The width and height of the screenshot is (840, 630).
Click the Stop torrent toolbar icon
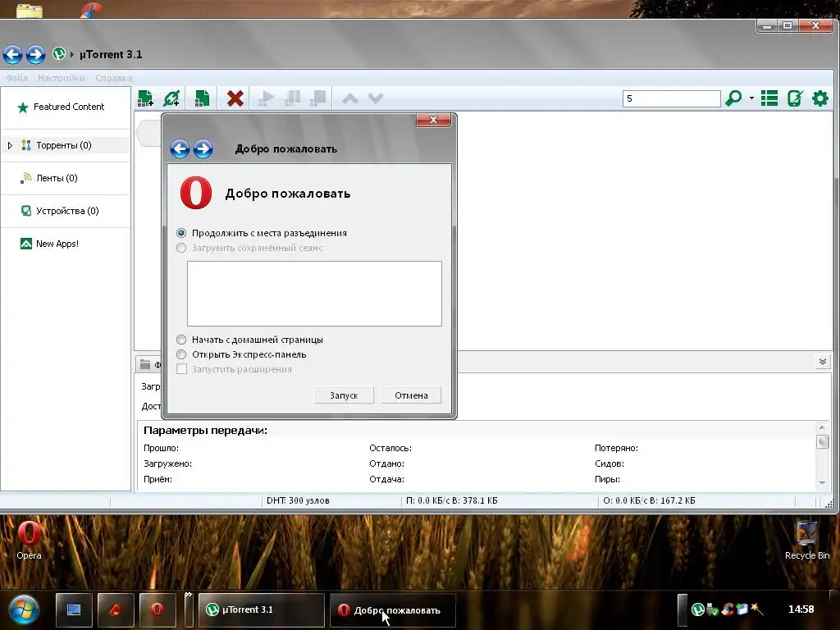point(317,98)
